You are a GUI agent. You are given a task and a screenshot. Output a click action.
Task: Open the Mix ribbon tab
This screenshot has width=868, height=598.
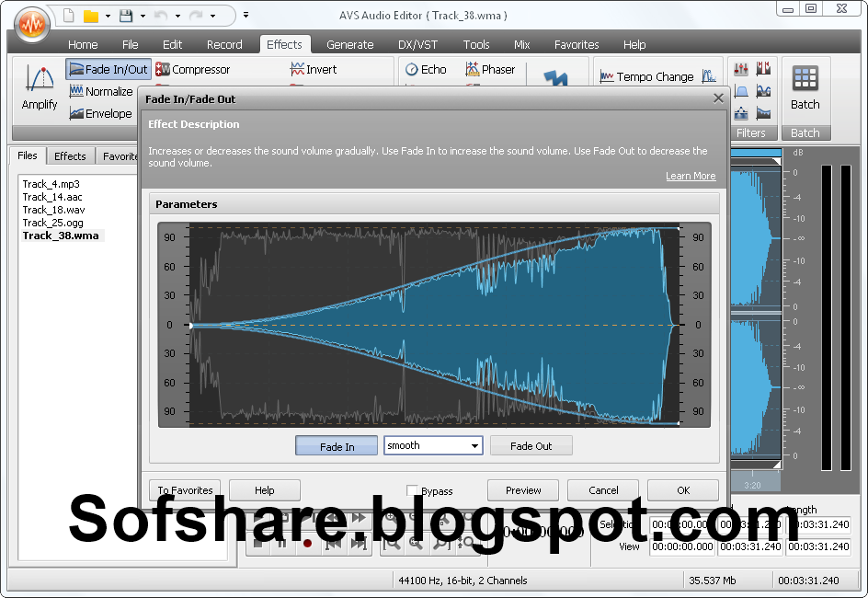tap(521, 44)
